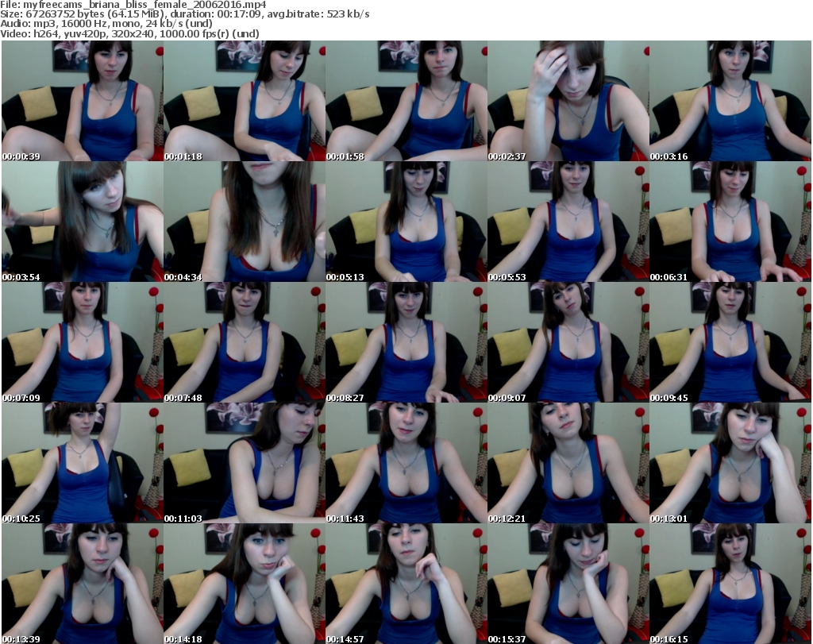Select the thumbnail frame at 00:13:39
This screenshot has width=813, height=644.
pos(83,584)
